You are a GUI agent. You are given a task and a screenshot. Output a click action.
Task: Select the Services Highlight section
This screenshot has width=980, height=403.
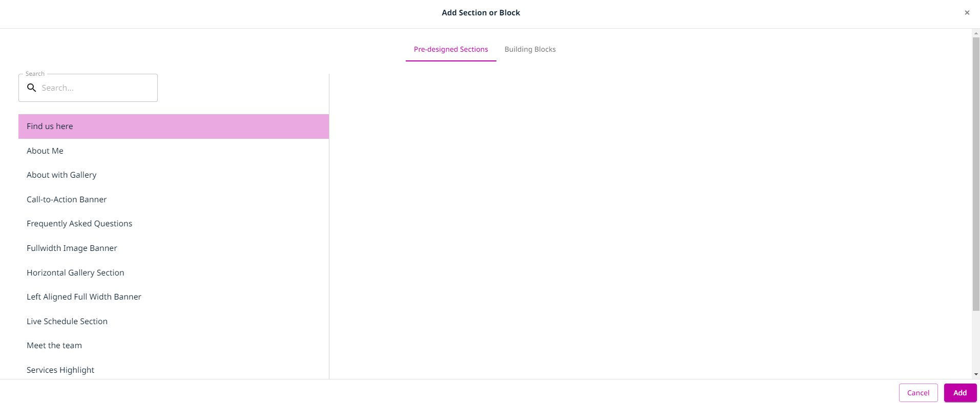[x=174, y=369]
